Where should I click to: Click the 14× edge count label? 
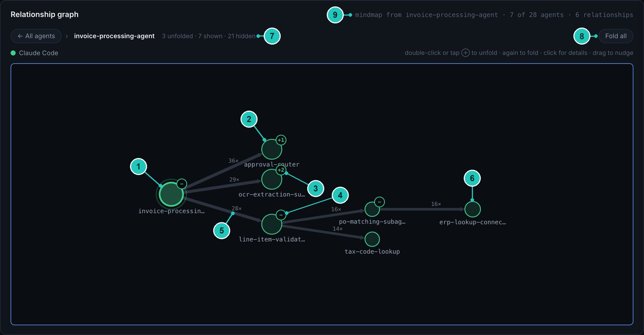tap(338, 228)
